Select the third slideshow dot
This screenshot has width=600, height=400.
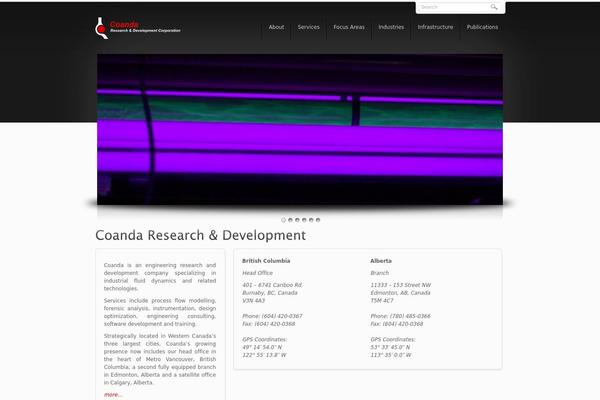pos(297,220)
